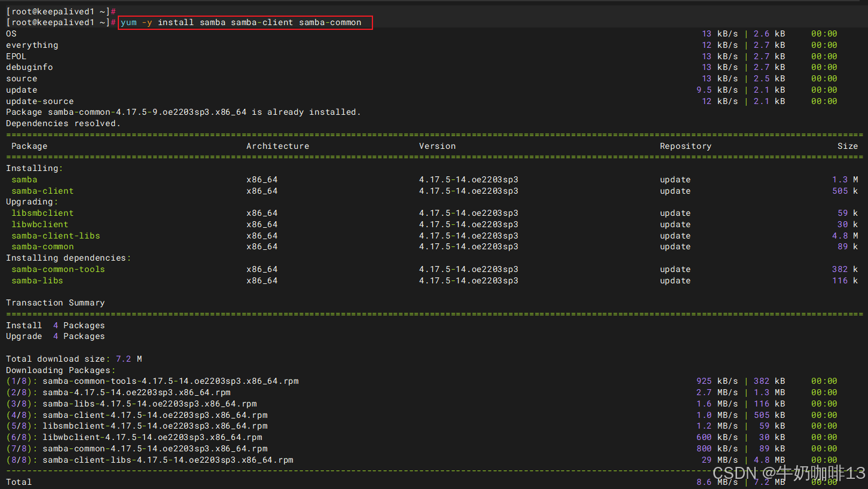The width and height of the screenshot is (868, 489).
Task: Click the '600 kB/s' download speed
Action: click(717, 438)
